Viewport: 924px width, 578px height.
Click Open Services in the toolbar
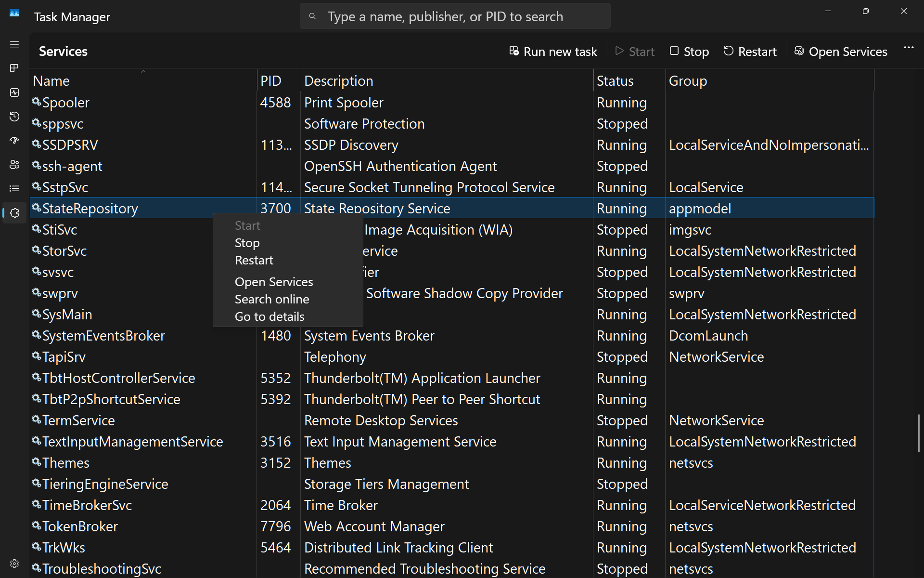tap(840, 52)
